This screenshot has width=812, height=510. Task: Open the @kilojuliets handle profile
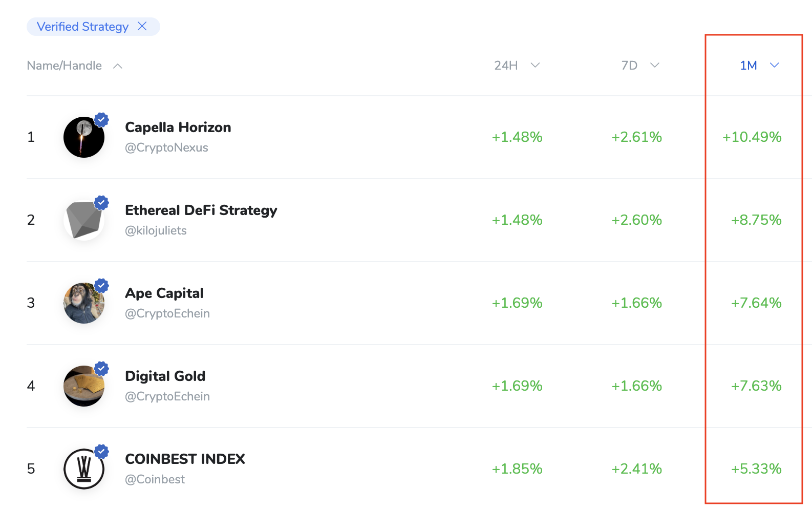coord(156,230)
